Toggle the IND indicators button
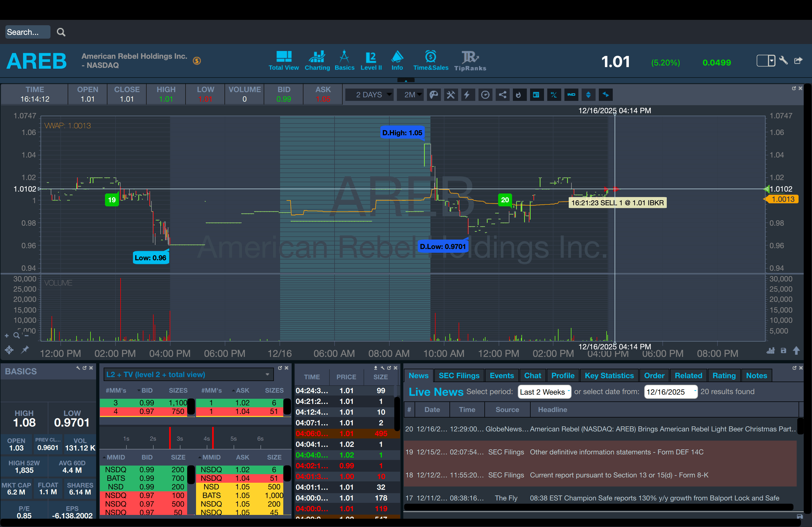The width and height of the screenshot is (812, 527). (x=571, y=95)
